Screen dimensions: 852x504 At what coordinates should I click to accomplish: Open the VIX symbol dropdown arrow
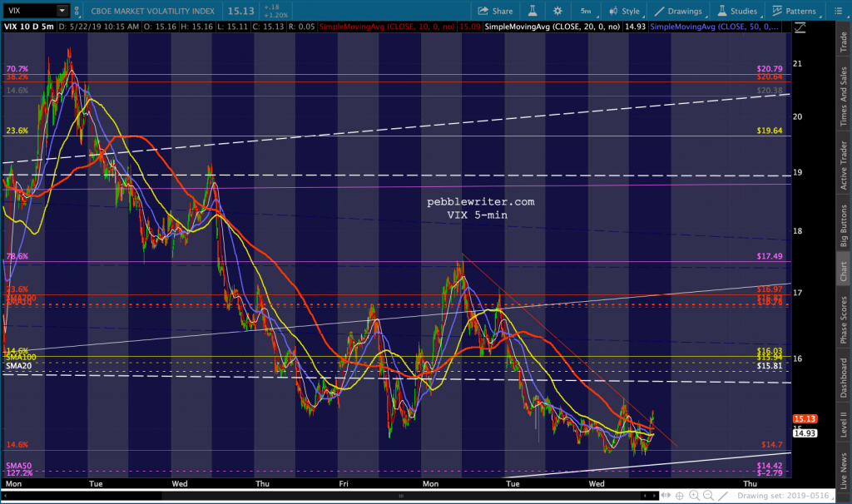click(x=62, y=10)
